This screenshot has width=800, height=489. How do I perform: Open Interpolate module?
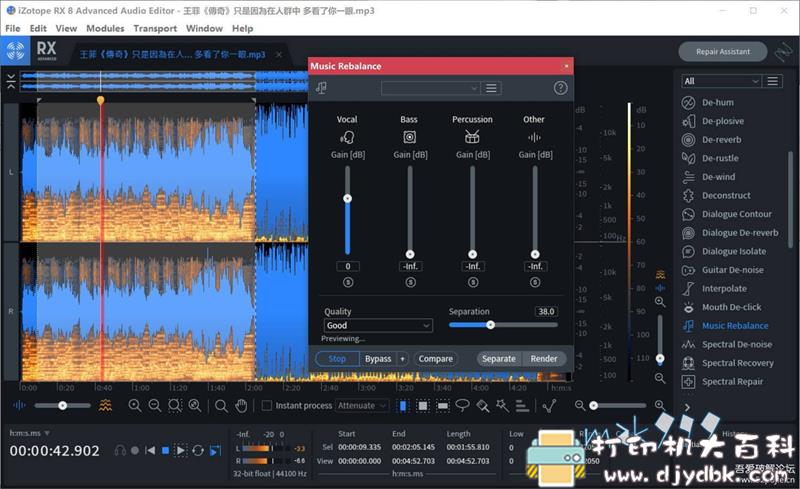coord(724,288)
